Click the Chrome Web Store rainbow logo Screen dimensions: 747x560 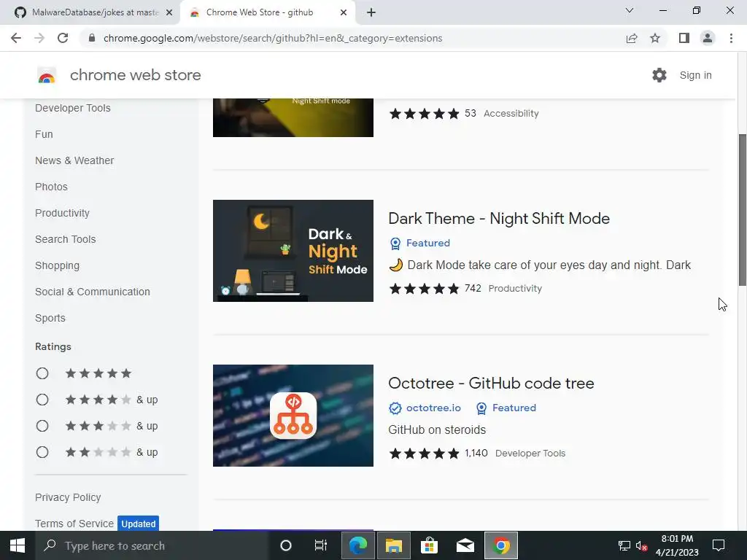point(47,76)
